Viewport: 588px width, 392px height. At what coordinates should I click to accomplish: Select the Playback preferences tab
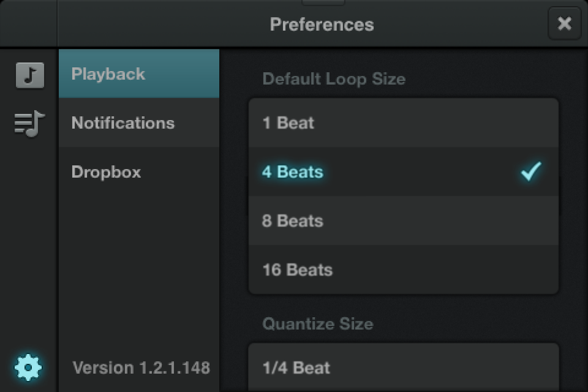tap(139, 74)
